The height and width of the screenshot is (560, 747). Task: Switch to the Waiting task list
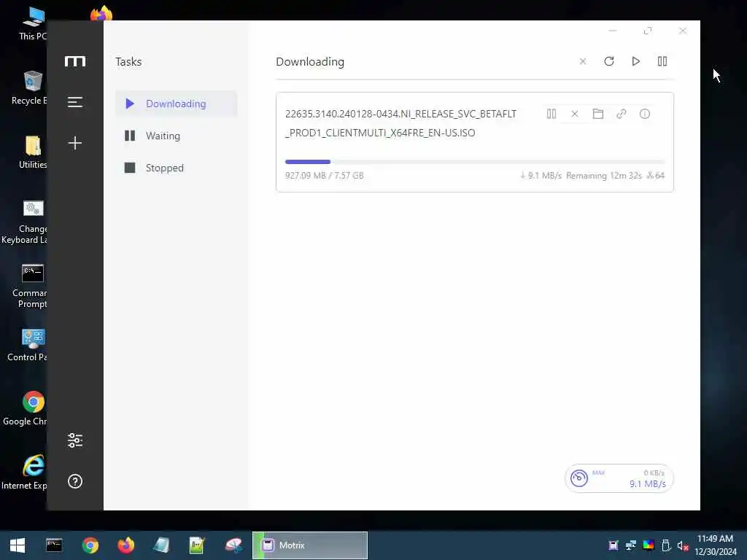(x=177, y=136)
